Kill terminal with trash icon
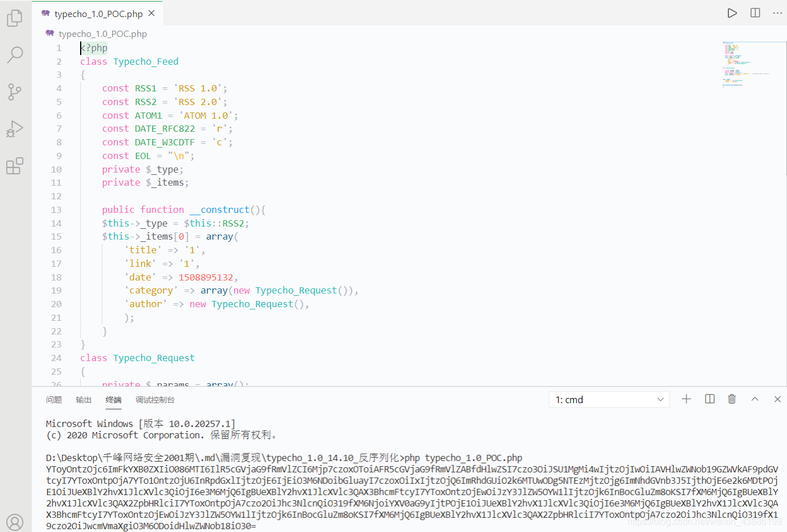This screenshot has height=532, width=787. [x=732, y=399]
